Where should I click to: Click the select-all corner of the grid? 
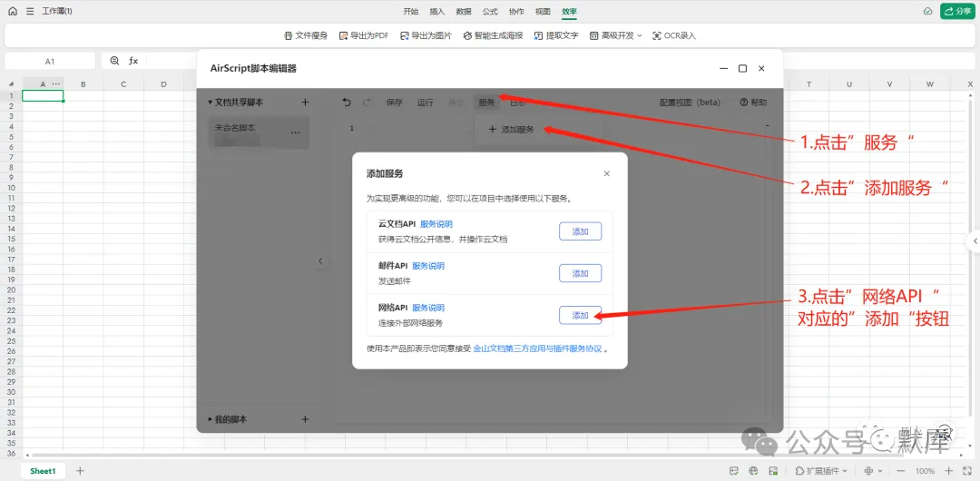click(x=11, y=83)
